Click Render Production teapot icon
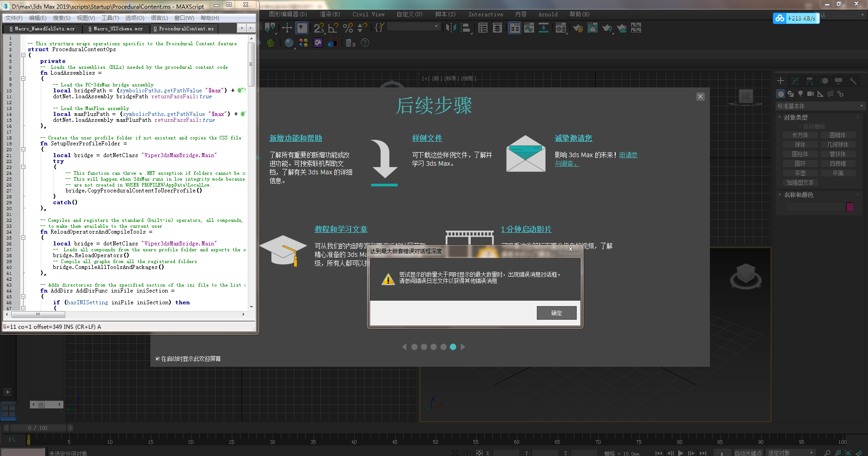This screenshot has width=868, height=456. (x=607, y=28)
